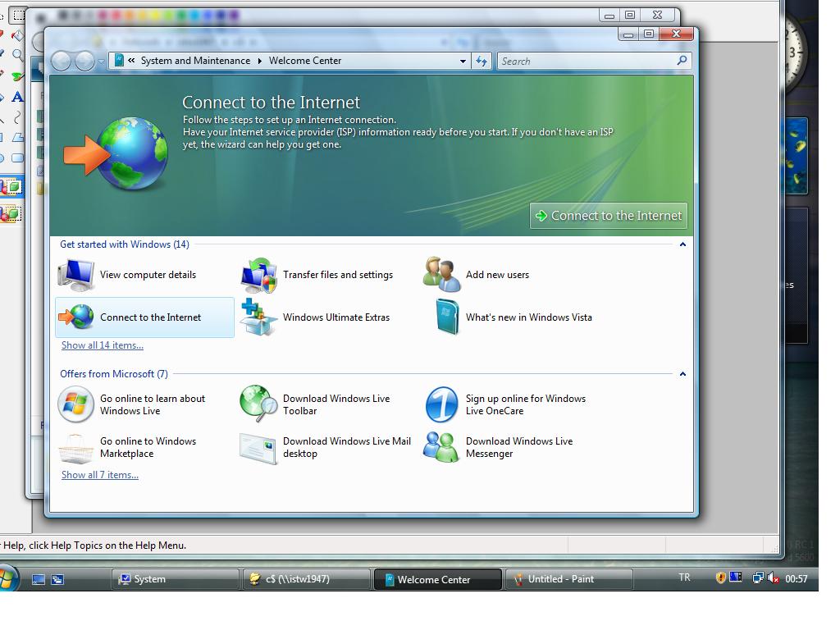Switch to Untitled - Paint on the taskbar
The image size is (840, 630).
click(569, 579)
